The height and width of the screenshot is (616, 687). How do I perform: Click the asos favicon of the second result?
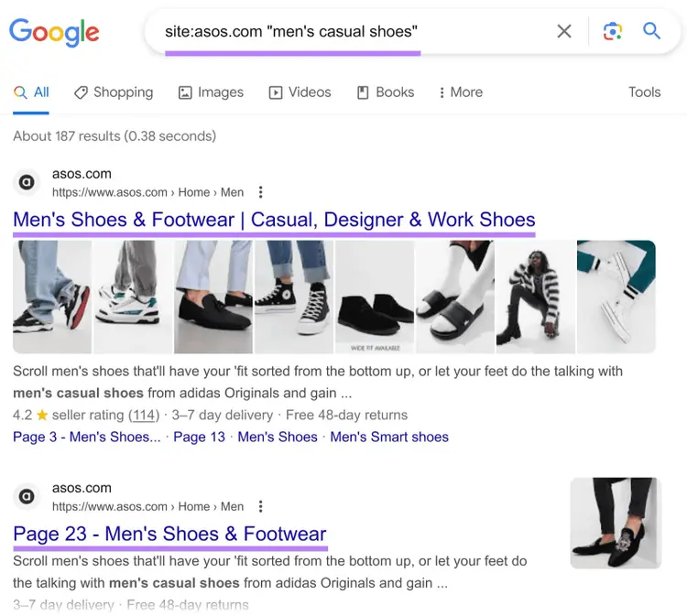coord(27,496)
